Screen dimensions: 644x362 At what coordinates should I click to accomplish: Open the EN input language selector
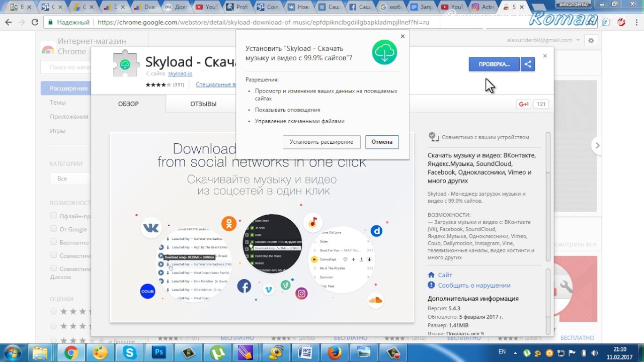pos(502,352)
